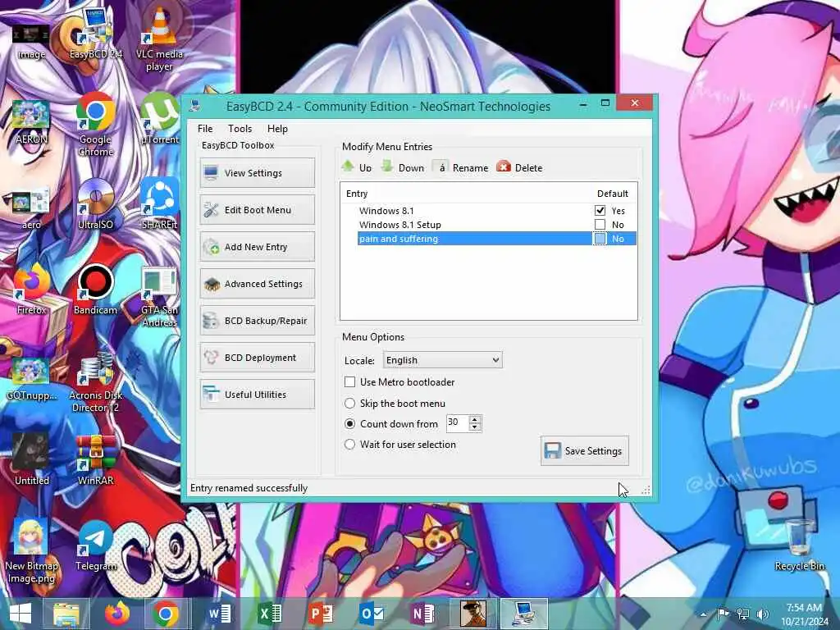
Task: Click the Windows Start button
Action: pyautogui.click(x=21, y=614)
